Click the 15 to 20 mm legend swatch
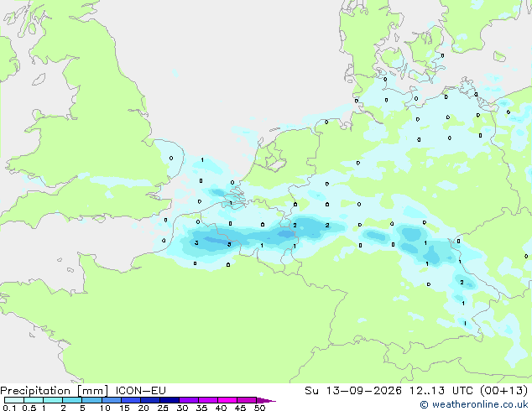Image resolution: width=532 pixels, height=411 pixels. click(131, 400)
